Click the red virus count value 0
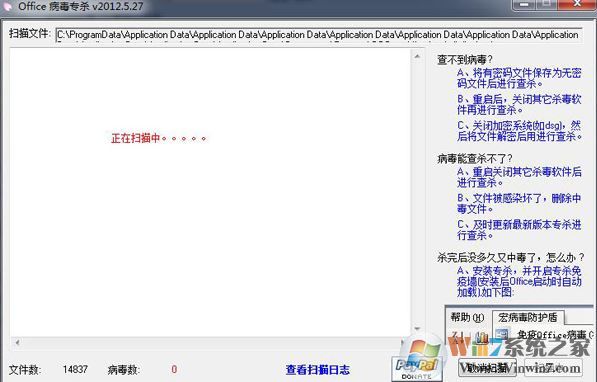 pyautogui.click(x=174, y=369)
